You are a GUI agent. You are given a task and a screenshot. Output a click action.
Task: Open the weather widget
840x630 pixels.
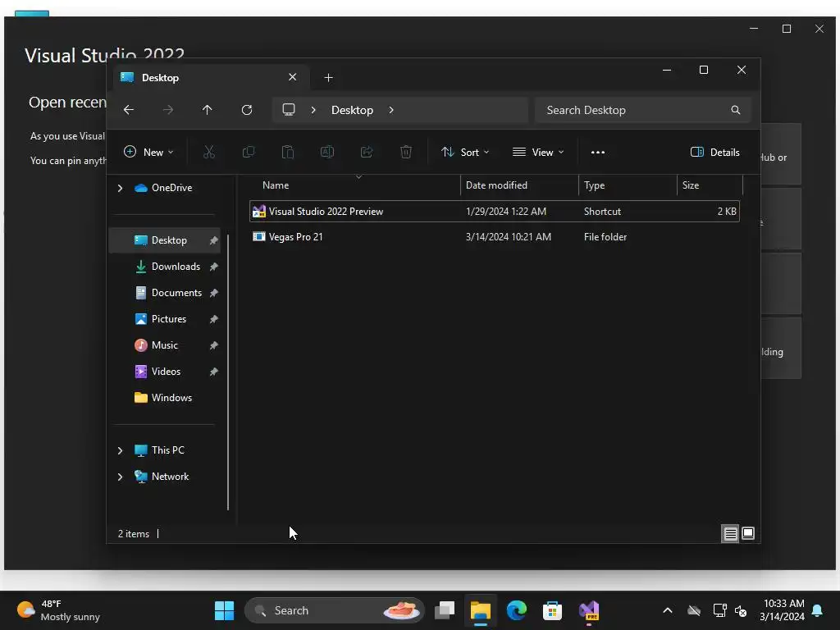tap(59, 610)
